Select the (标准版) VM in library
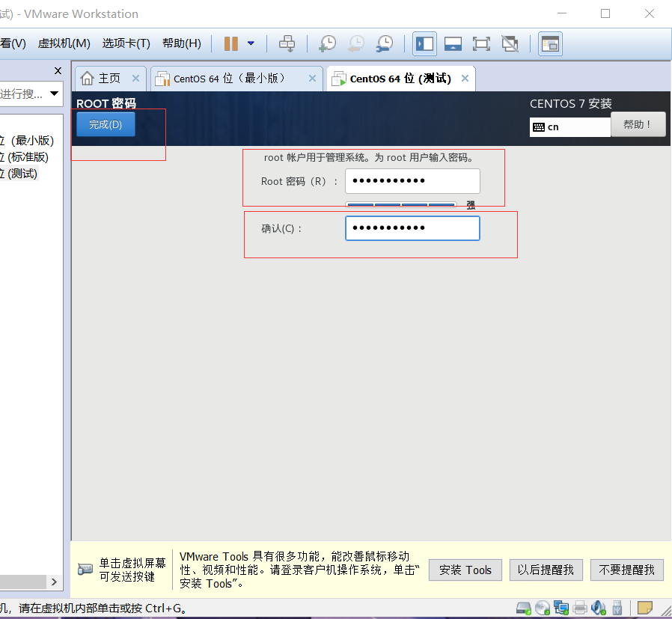 (x=25, y=157)
